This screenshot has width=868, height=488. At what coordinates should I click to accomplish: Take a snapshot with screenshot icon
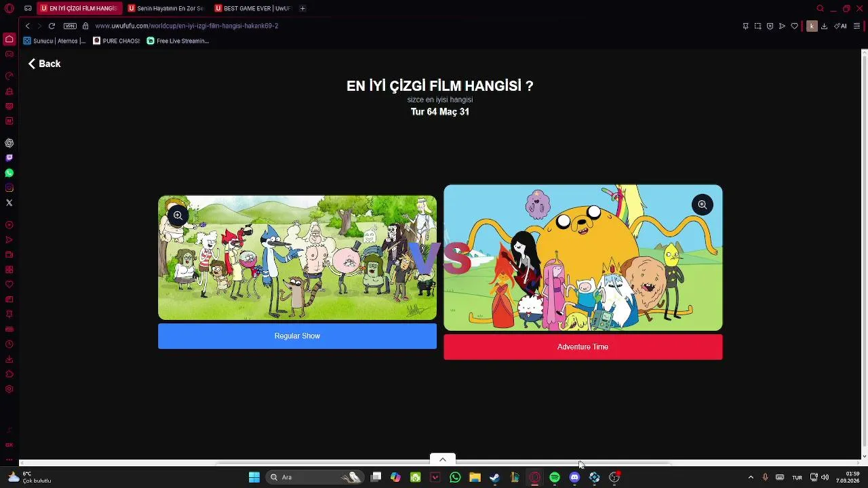pos(757,26)
